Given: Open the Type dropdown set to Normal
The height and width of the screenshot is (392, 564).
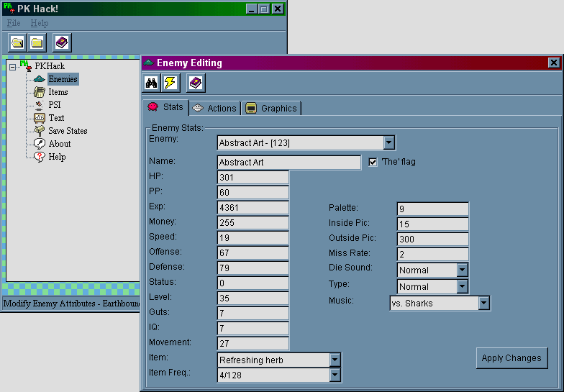Looking at the screenshot, I should tap(462, 286).
